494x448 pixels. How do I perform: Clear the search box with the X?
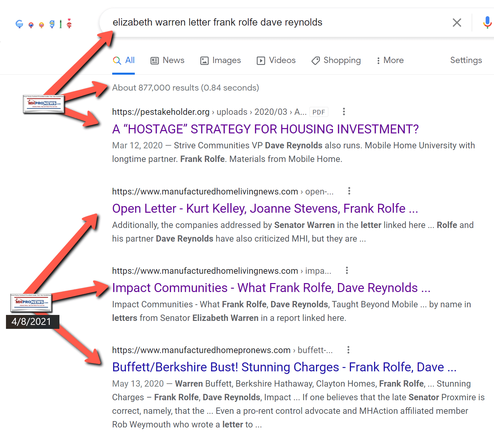pos(457,23)
